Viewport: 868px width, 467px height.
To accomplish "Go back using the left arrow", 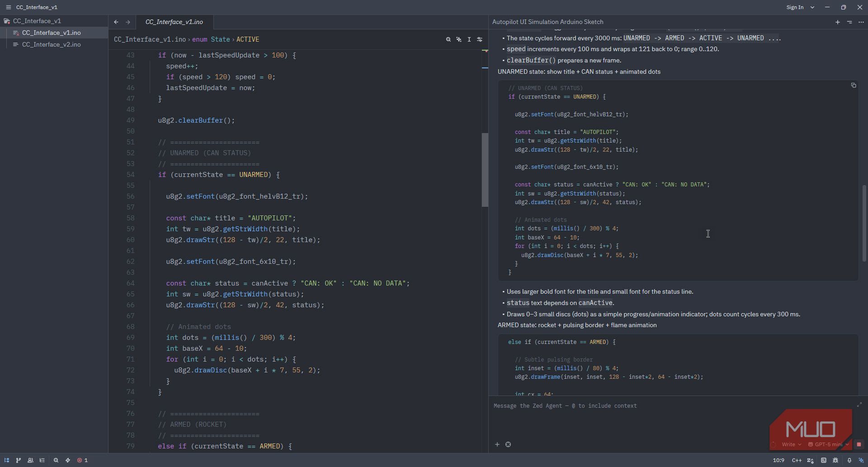I will coord(116,22).
